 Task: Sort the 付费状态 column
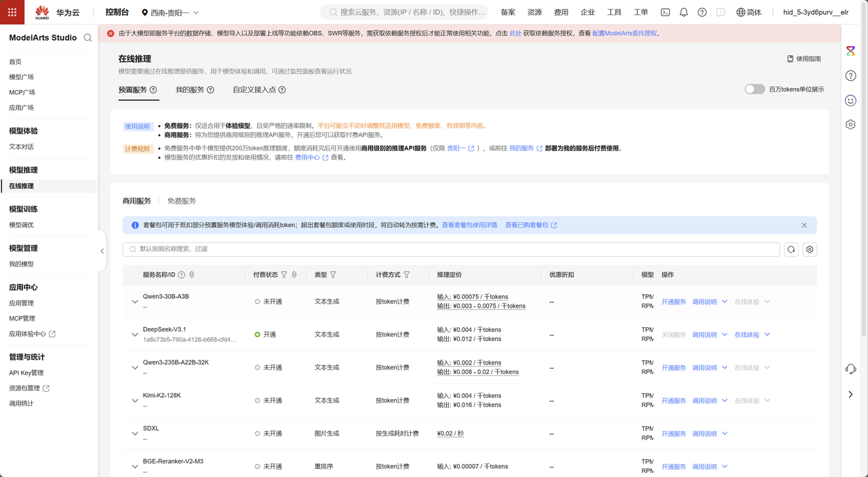(294, 274)
